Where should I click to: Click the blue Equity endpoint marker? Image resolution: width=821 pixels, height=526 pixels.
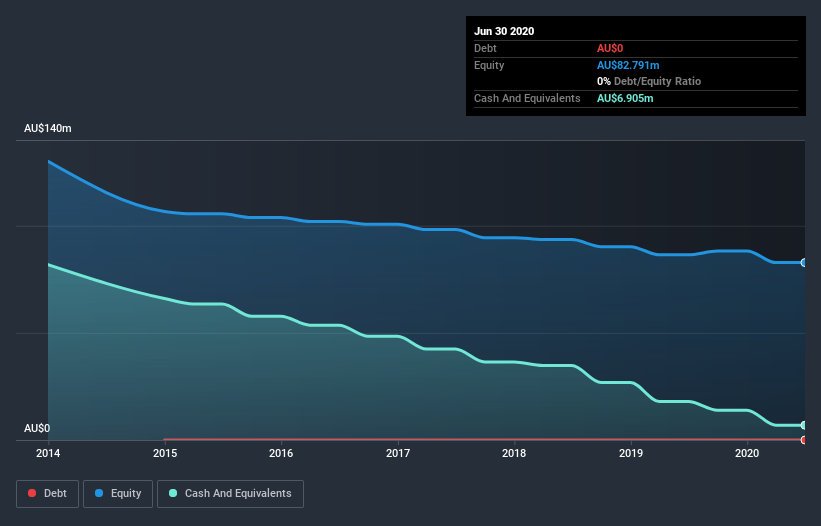tap(804, 263)
